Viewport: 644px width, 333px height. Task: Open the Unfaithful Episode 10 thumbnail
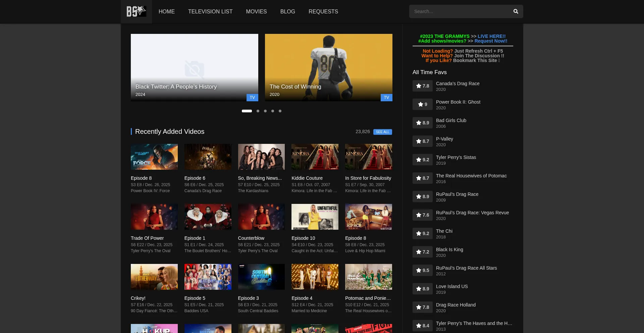pyautogui.click(x=315, y=217)
